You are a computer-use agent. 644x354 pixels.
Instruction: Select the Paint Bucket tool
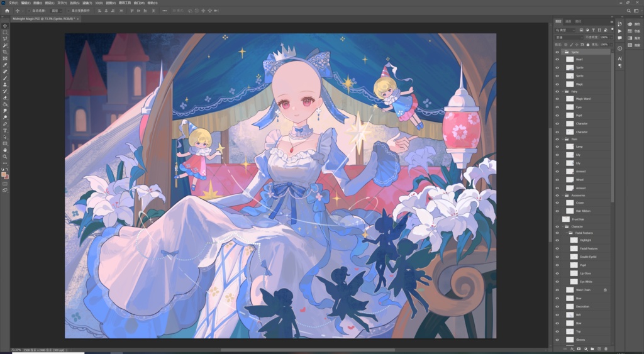coord(5,104)
